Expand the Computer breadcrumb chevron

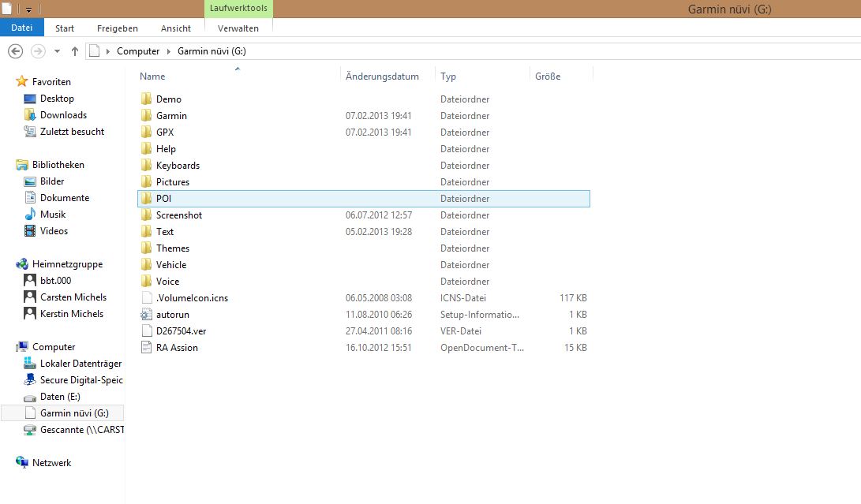click(167, 51)
